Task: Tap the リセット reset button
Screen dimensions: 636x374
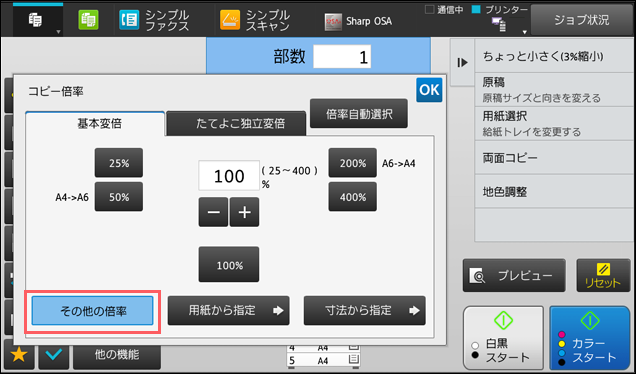Action: click(x=603, y=275)
